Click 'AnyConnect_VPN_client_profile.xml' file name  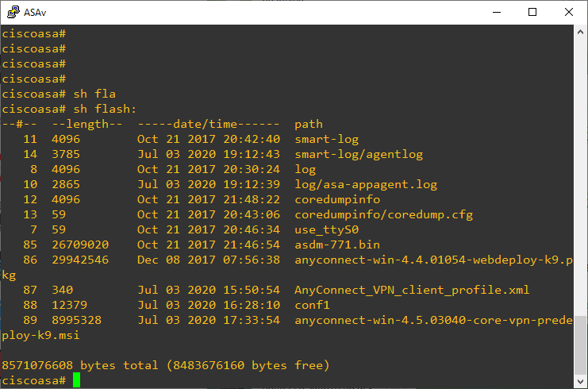tap(412, 290)
